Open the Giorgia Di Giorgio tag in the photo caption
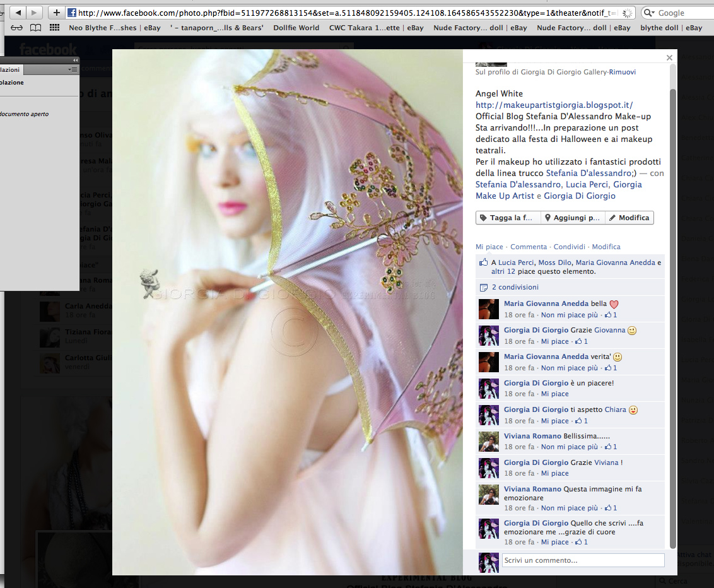714x588 pixels. [579, 196]
